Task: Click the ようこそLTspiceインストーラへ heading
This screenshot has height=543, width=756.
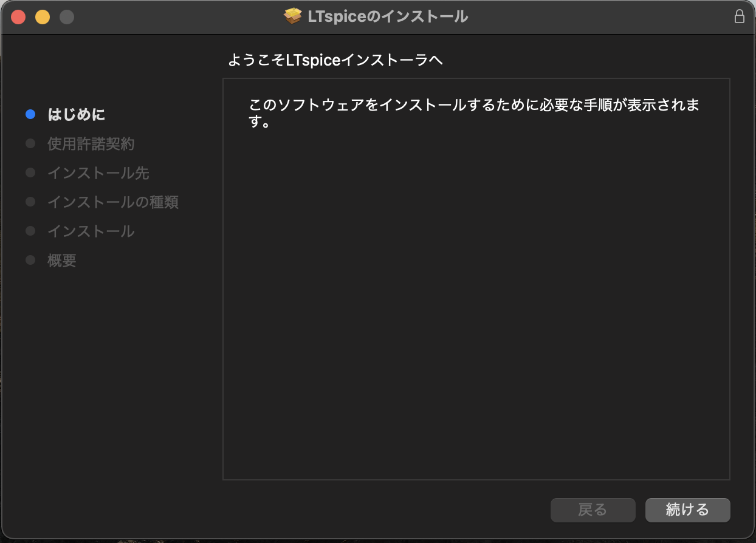Action: click(x=335, y=60)
